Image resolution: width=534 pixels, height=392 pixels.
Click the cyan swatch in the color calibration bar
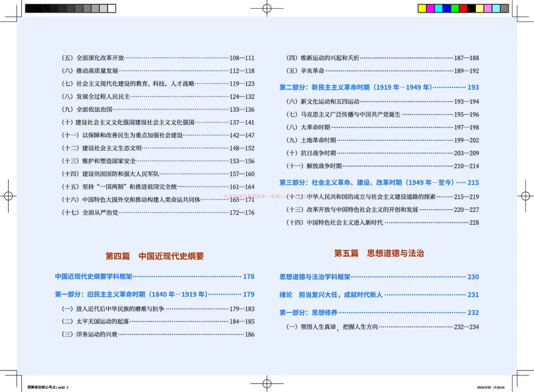439,9
